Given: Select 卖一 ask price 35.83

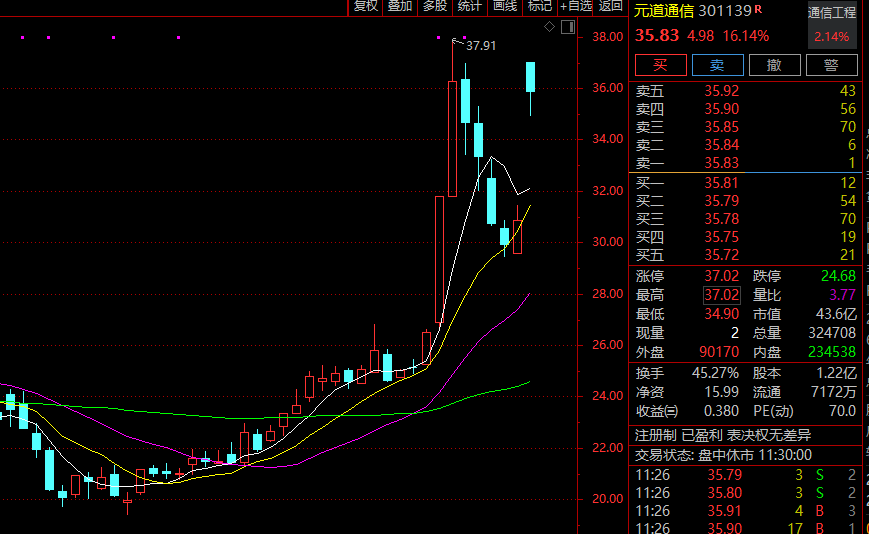Looking at the screenshot, I should (x=722, y=163).
